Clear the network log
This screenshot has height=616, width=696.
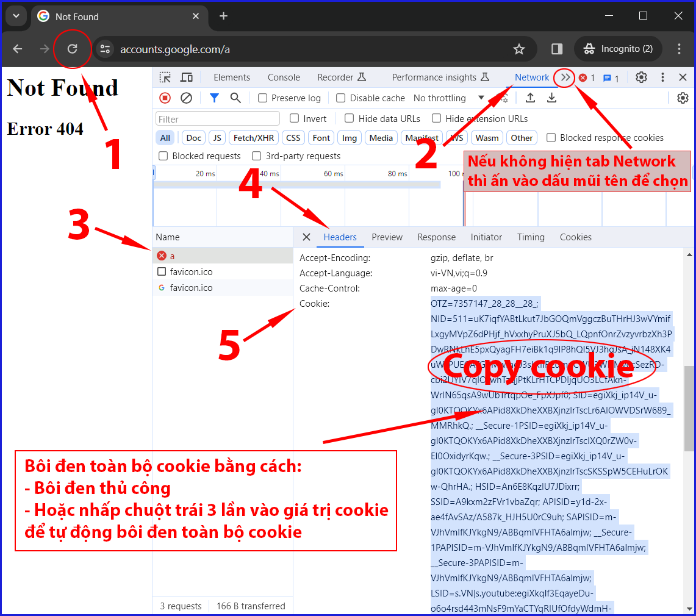click(187, 98)
